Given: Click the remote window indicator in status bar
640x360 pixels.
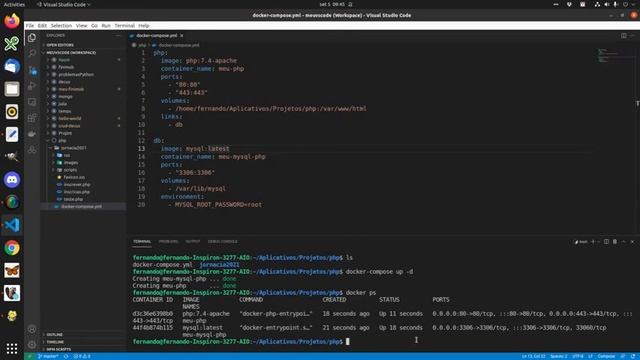Looking at the screenshot, I should click(x=29, y=356).
